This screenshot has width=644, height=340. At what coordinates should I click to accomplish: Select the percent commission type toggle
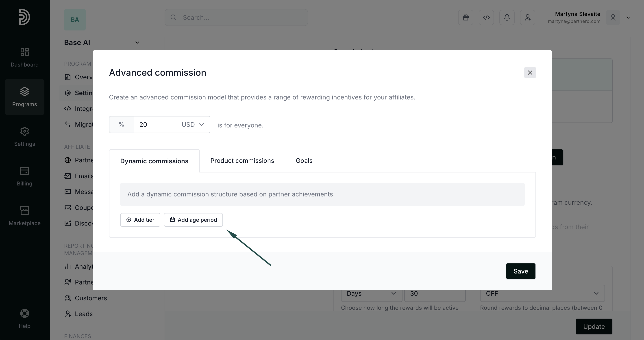pos(122,125)
